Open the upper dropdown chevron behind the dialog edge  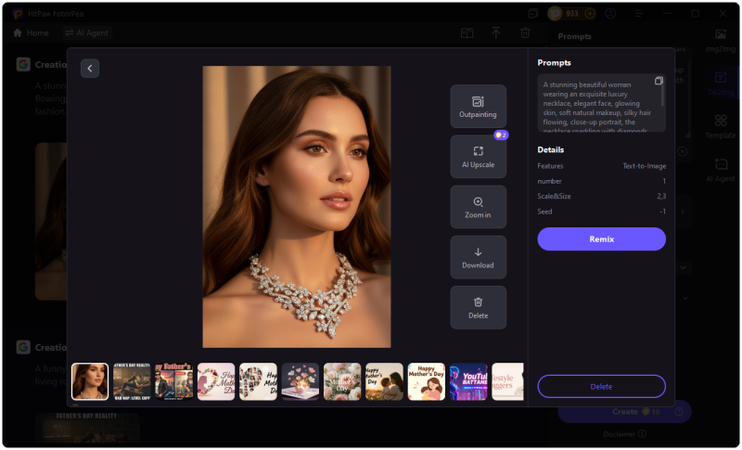pos(683,267)
